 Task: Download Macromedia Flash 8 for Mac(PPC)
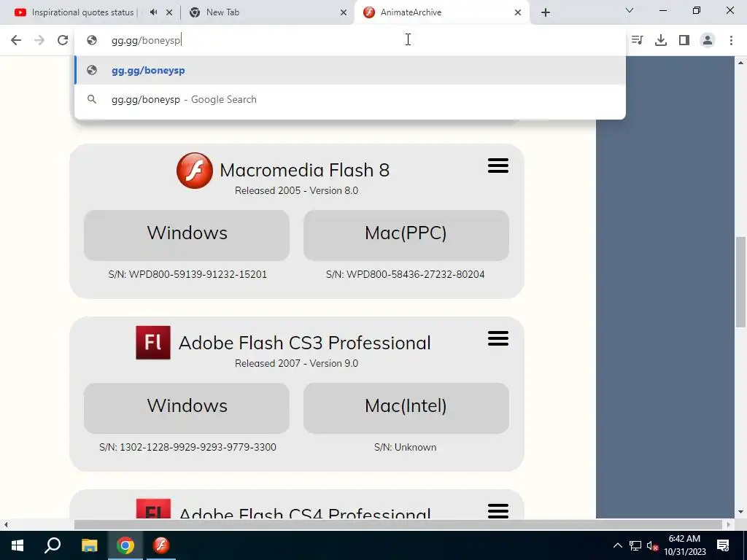(x=406, y=236)
